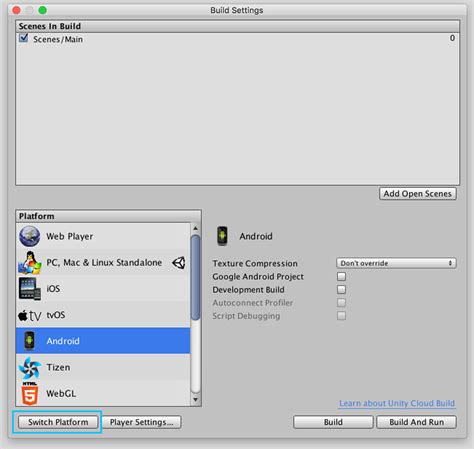
Task: Click the Switch Platform button
Action: tap(58, 422)
